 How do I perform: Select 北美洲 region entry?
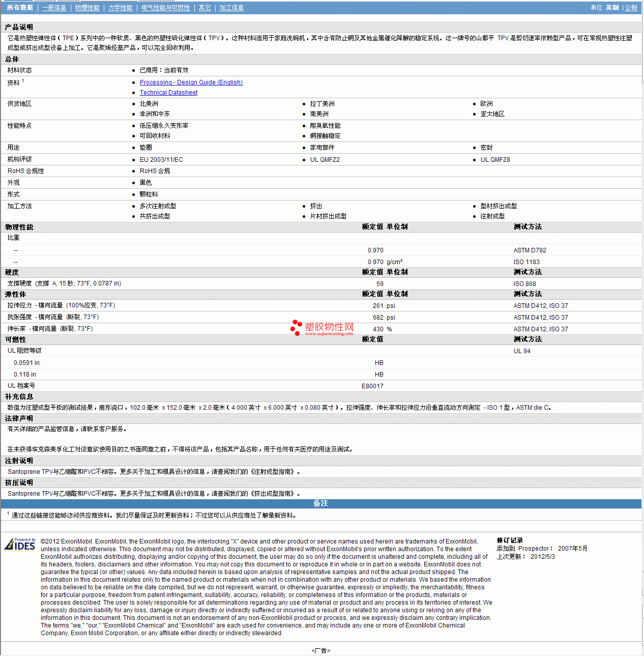pos(149,104)
